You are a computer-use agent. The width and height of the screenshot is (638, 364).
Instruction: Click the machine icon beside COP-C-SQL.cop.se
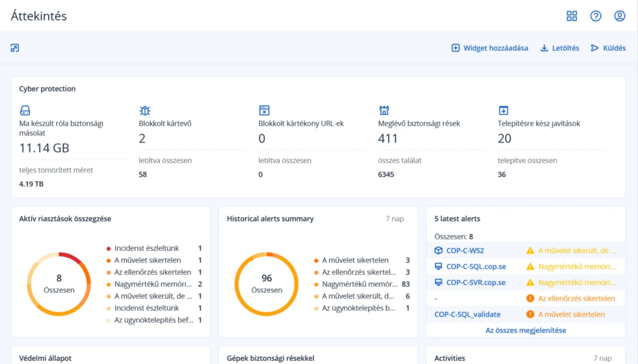438,266
